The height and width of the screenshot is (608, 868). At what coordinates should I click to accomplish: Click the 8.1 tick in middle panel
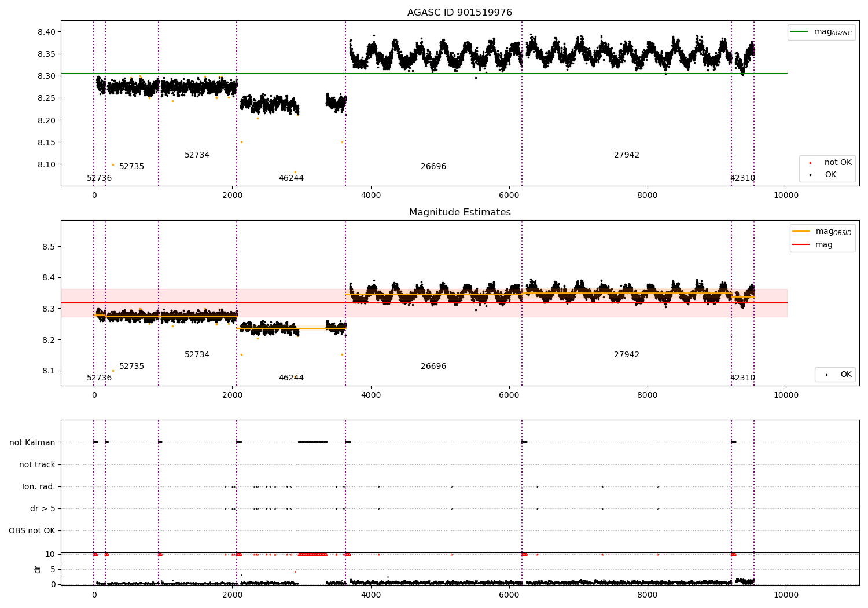point(49,371)
